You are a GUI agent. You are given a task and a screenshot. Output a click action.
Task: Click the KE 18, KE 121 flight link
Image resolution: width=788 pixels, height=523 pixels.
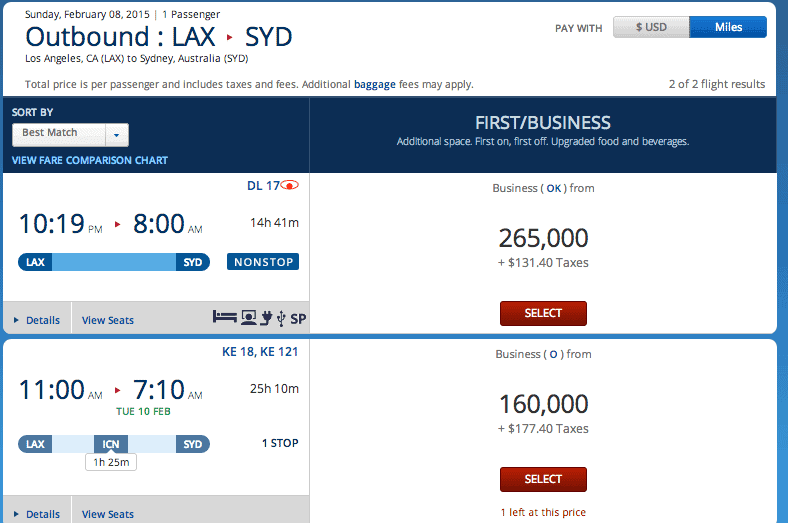[260, 352]
